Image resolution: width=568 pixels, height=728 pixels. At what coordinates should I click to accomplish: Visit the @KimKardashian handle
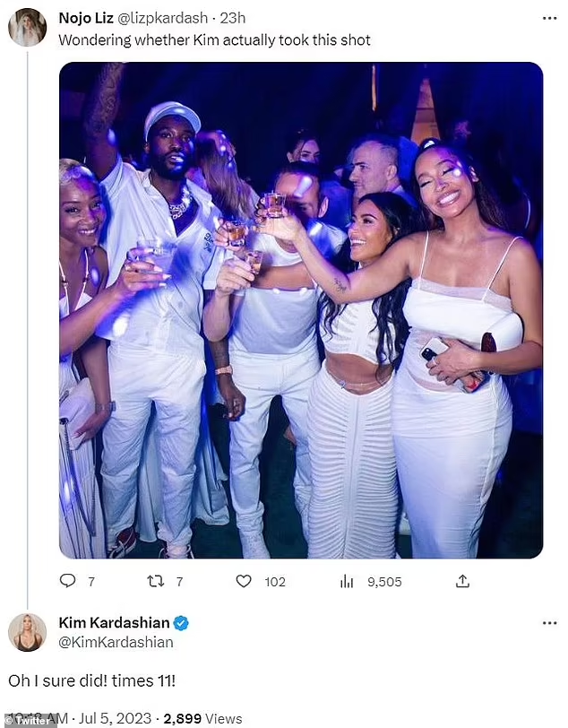click(x=116, y=642)
